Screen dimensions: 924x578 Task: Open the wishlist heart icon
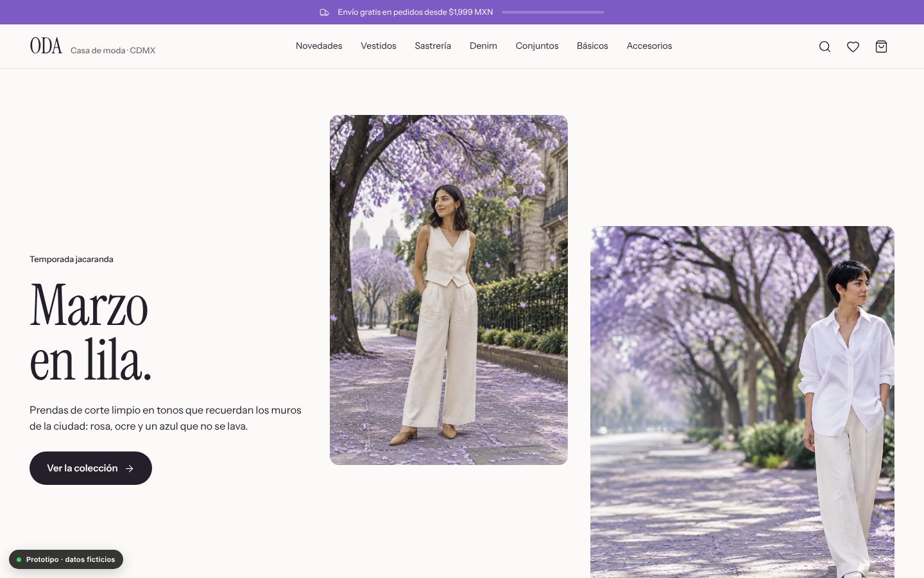tap(853, 46)
